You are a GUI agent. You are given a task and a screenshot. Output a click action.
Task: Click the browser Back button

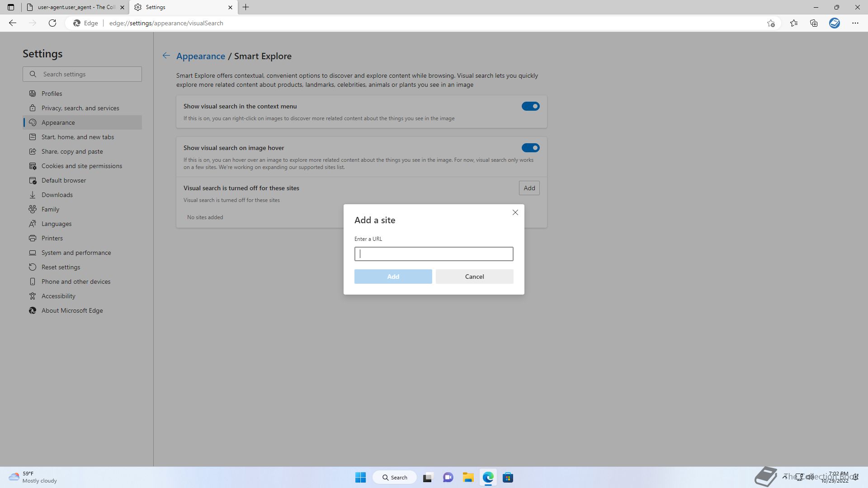(x=13, y=23)
